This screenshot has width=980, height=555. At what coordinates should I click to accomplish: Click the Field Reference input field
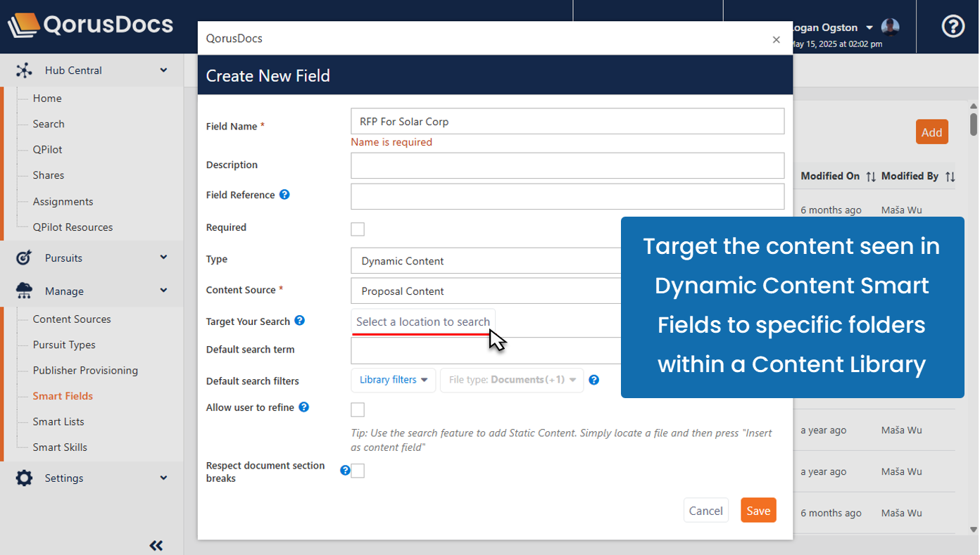567,196
